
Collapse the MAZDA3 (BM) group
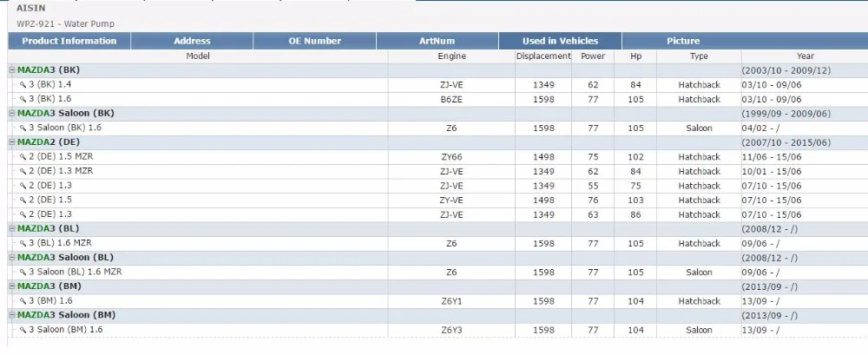click(12, 286)
